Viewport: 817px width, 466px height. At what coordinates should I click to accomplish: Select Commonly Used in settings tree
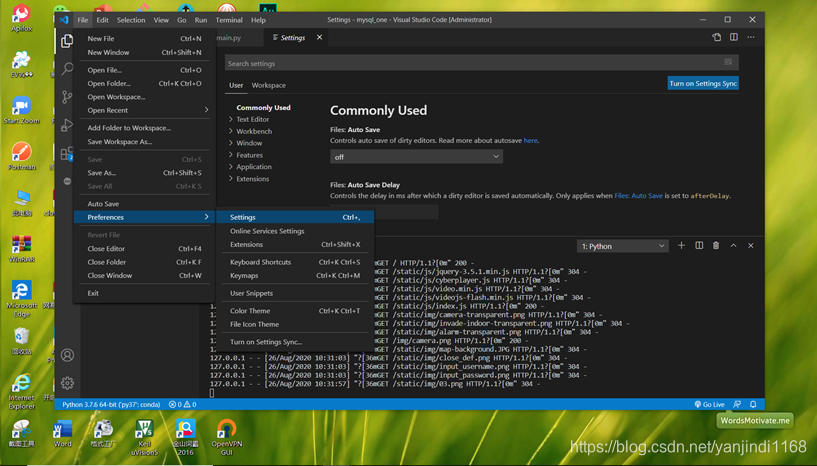point(263,107)
